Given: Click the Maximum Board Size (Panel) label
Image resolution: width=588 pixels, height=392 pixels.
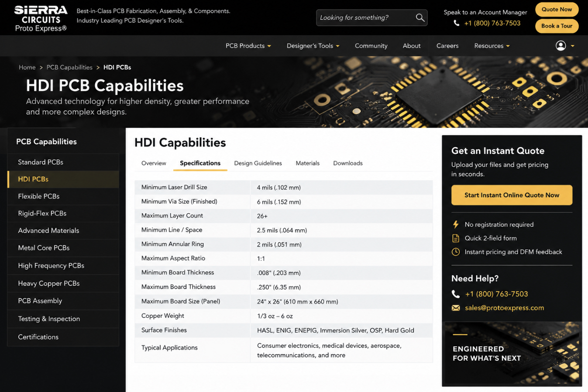Looking at the screenshot, I should coord(181,301).
